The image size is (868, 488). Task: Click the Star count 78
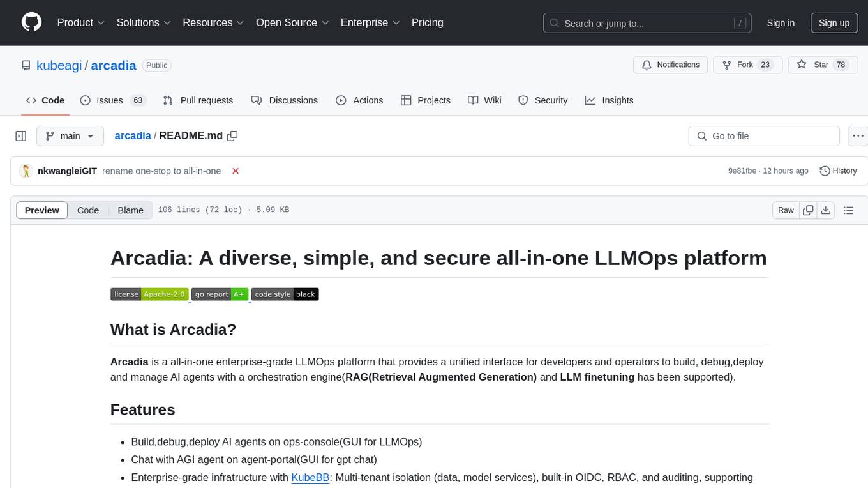[x=841, y=65]
